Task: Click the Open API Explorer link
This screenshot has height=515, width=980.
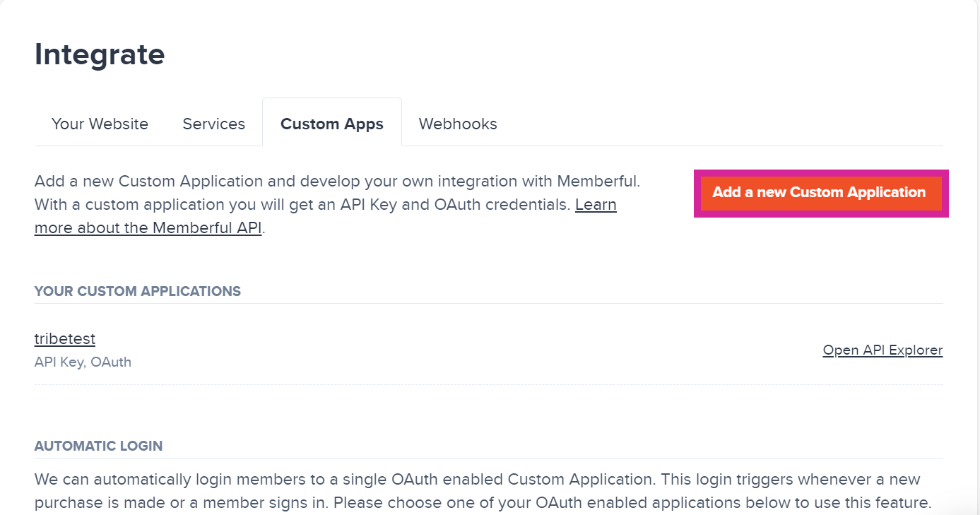Action: [882, 350]
